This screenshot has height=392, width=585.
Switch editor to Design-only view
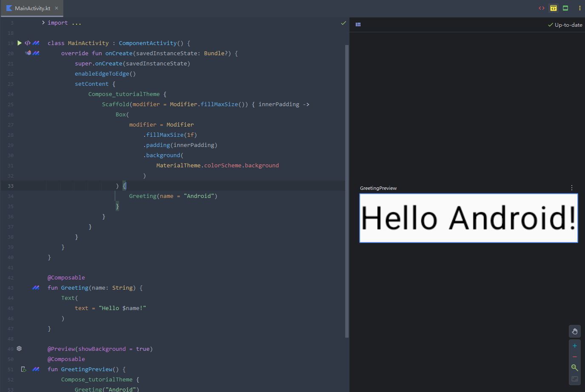(565, 8)
